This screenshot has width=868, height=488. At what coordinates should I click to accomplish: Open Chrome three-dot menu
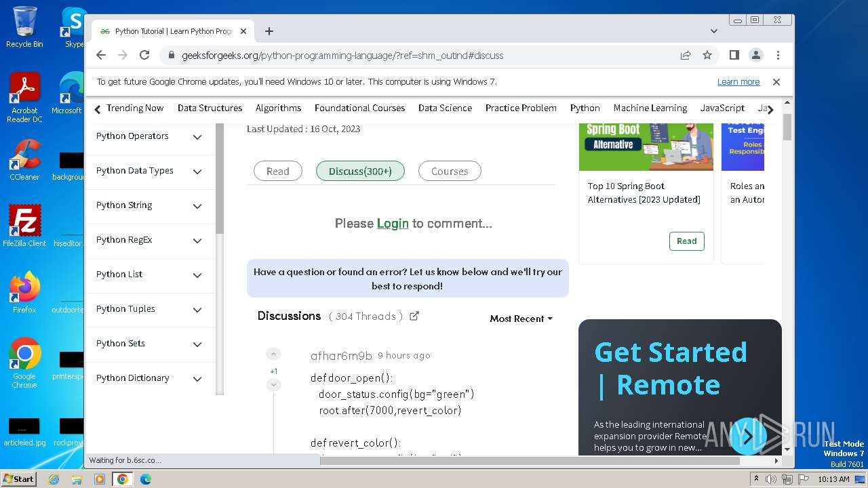(x=778, y=55)
